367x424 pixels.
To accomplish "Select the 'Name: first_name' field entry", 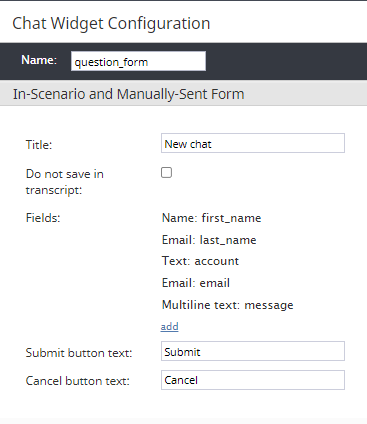I will click(x=211, y=218).
